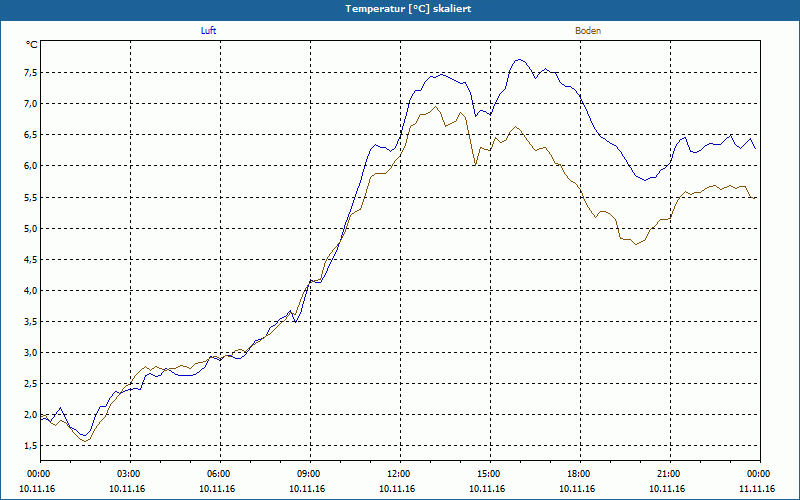Image resolution: width=800 pixels, height=500 pixels.
Task: Select the 5,5 y-axis value
Action: pyautogui.click(x=31, y=197)
